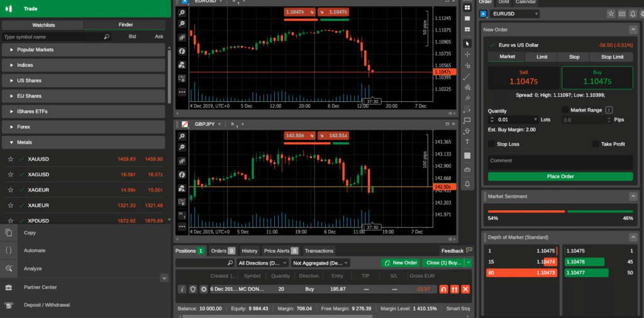Toggle favorite star for XAGEUR
644x318 pixels.
click(x=11, y=190)
